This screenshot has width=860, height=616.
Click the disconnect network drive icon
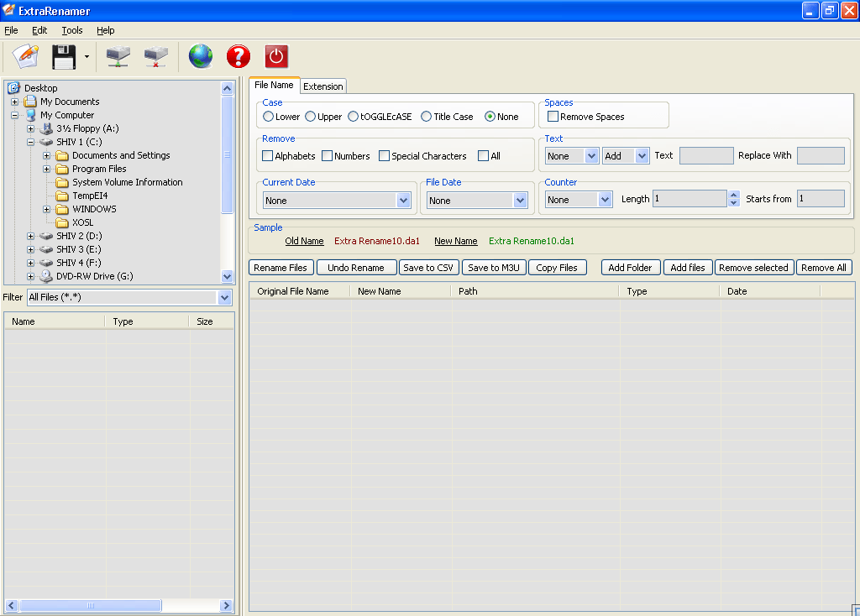click(x=156, y=56)
